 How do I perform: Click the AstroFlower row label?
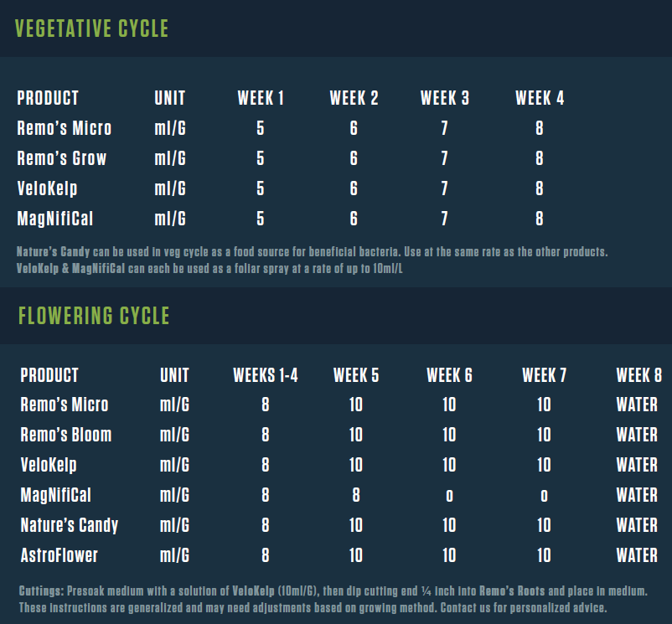tap(59, 555)
